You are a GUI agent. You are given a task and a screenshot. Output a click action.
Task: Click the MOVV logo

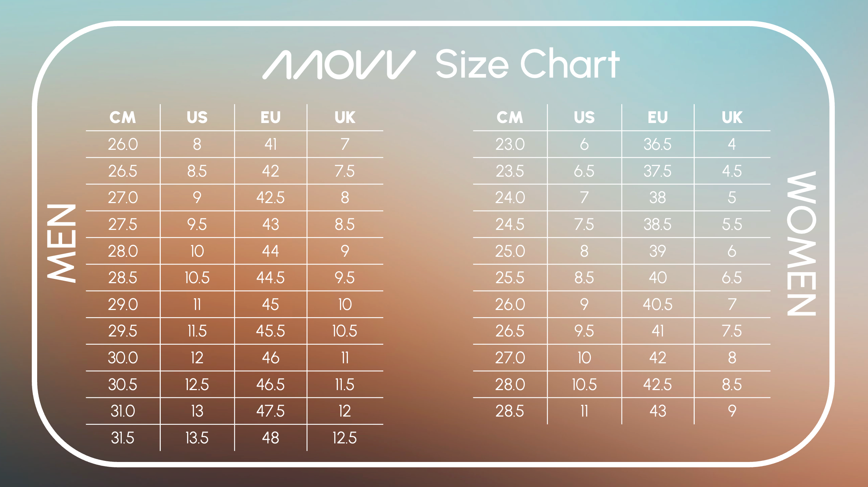(339, 65)
